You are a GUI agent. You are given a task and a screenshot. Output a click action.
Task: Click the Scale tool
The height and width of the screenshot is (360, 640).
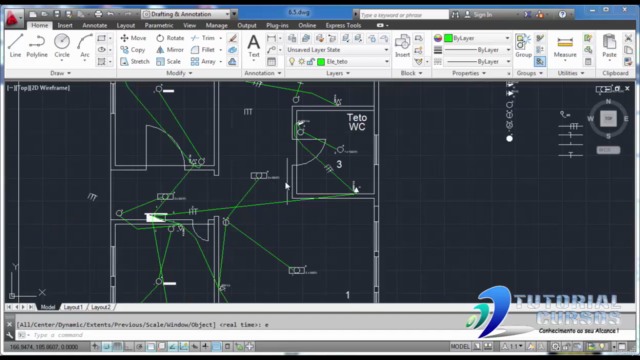point(169,61)
